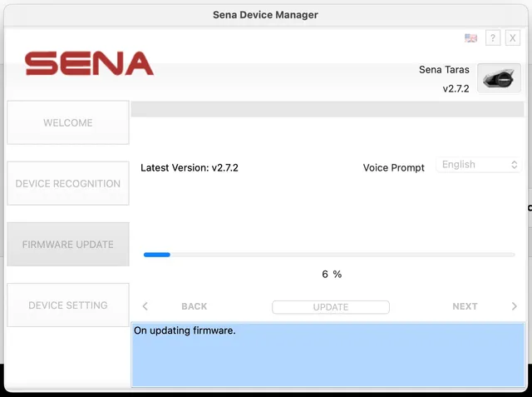Click the 'Sena Device Manager' window title
532x397 pixels.
265,15
